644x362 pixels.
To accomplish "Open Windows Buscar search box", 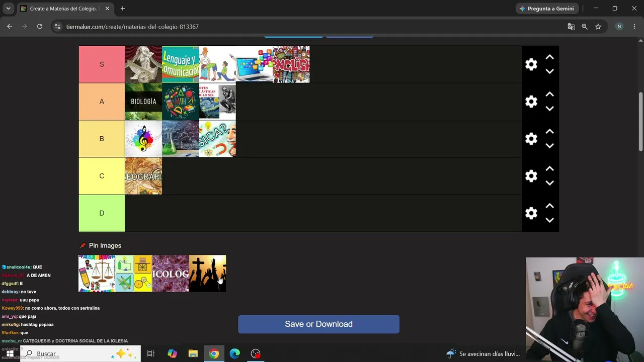I will tap(80, 353).
